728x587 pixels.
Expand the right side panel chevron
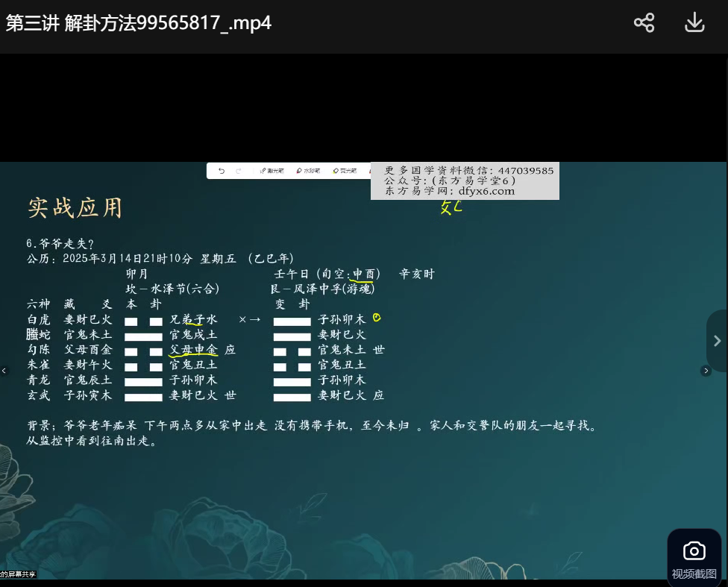717,341
